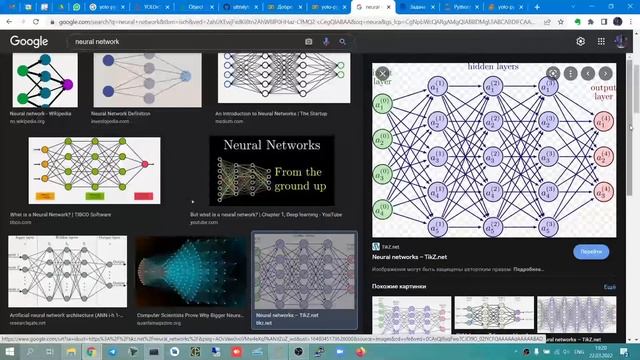Click the camera search-by-image icon
The width and height of the screenshot is (640, 360).
(x=309, y=42)
